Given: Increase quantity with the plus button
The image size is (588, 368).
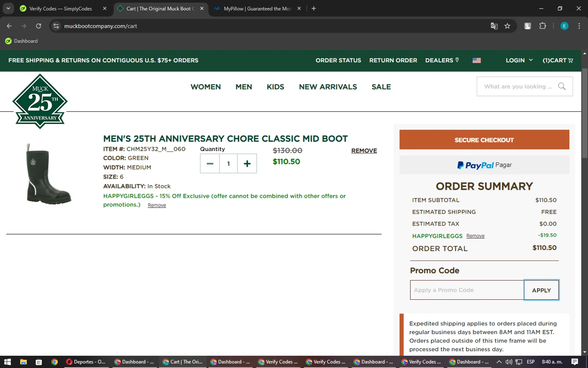Looking at the screenshot, I should click(x=247, y=164).
